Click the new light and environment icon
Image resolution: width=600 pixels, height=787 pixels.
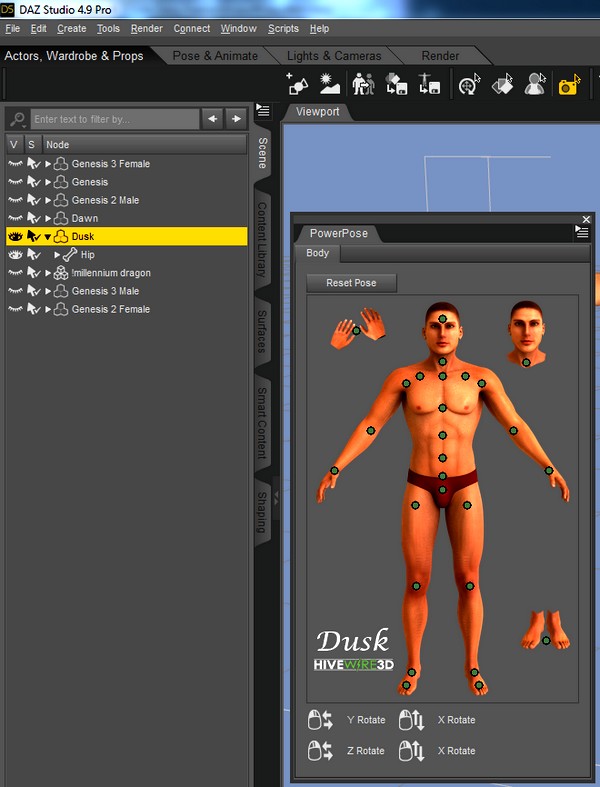click(x=329, y=84)
